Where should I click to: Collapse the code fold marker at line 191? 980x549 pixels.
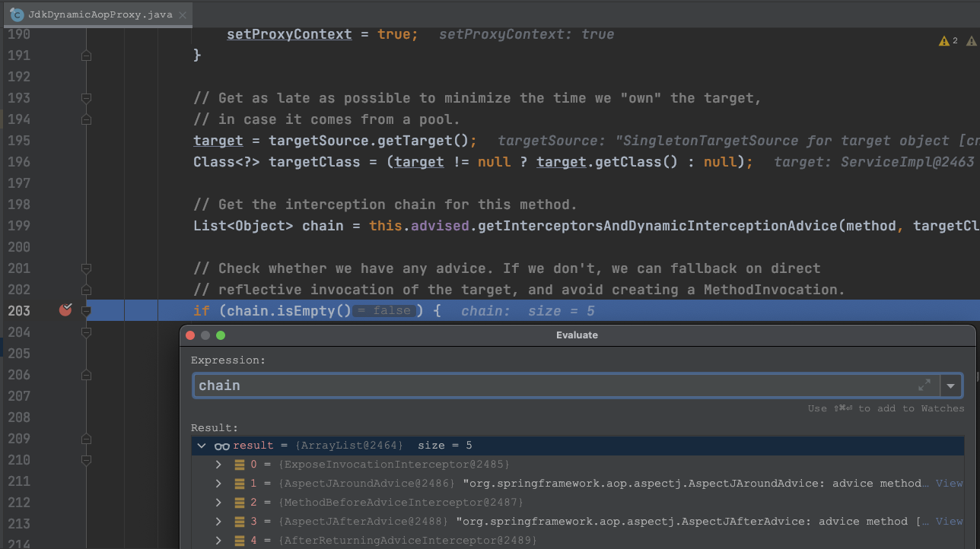coord(86,56)
